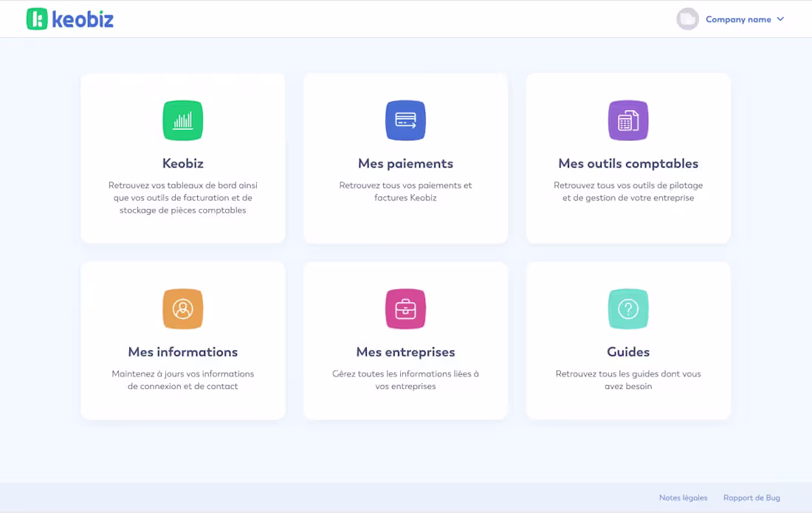Click the orange profile Mes informations icon

tap(182, 309)
